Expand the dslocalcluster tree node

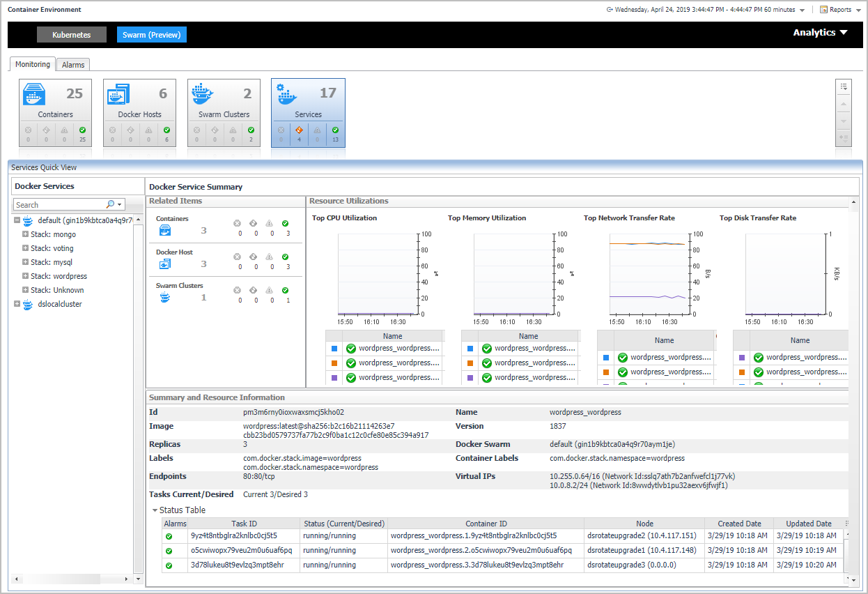(17, 304)
